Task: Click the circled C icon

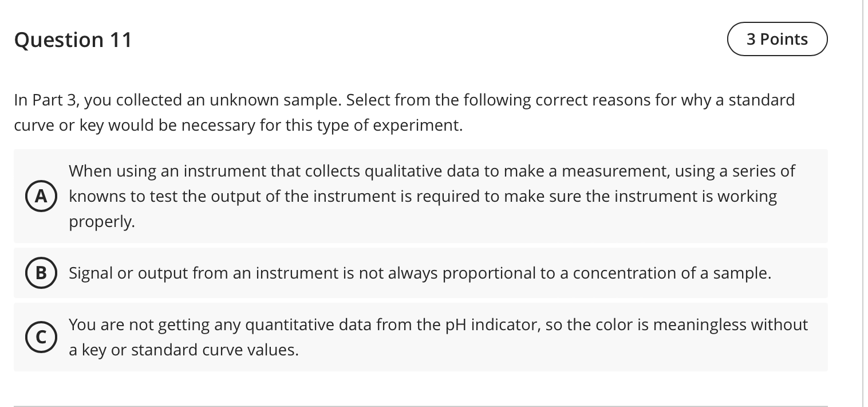Action: coord(41,337)
